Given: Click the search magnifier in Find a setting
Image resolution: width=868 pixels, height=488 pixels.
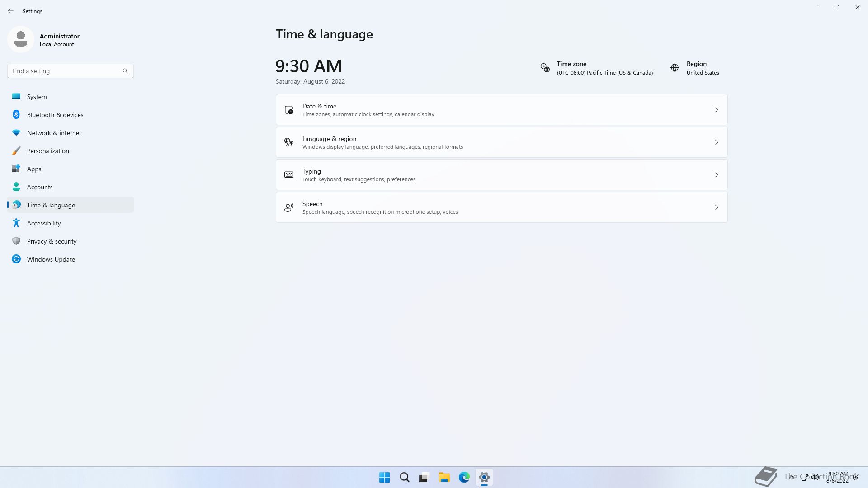Looking at the screenshot, I should pyautogui.click(x=125, y=71).
